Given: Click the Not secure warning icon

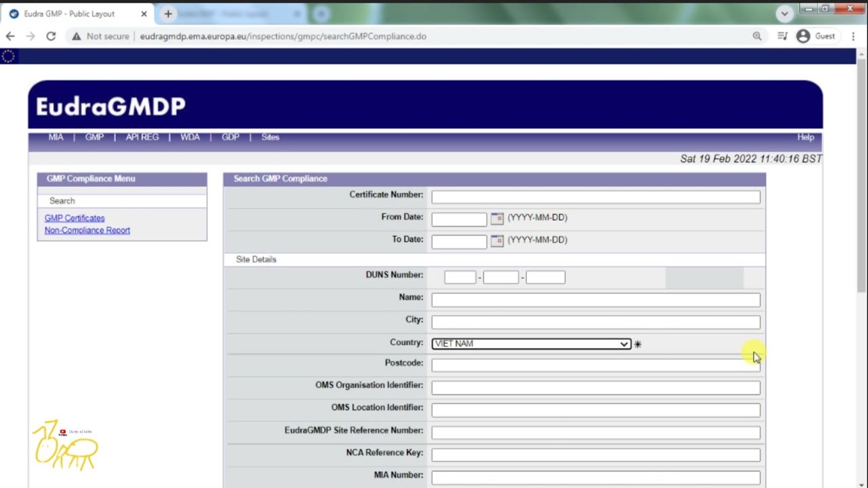Looking at the screenshot, I should (x=77, y=36).
